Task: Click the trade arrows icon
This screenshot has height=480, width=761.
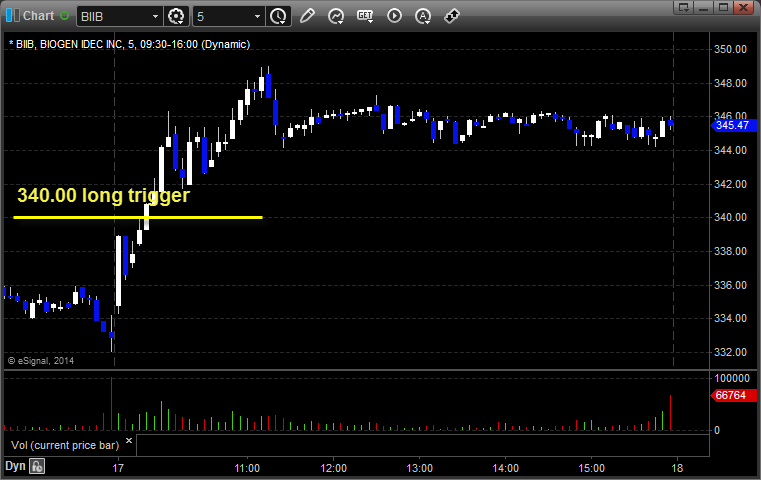Action: pos(452,16)
